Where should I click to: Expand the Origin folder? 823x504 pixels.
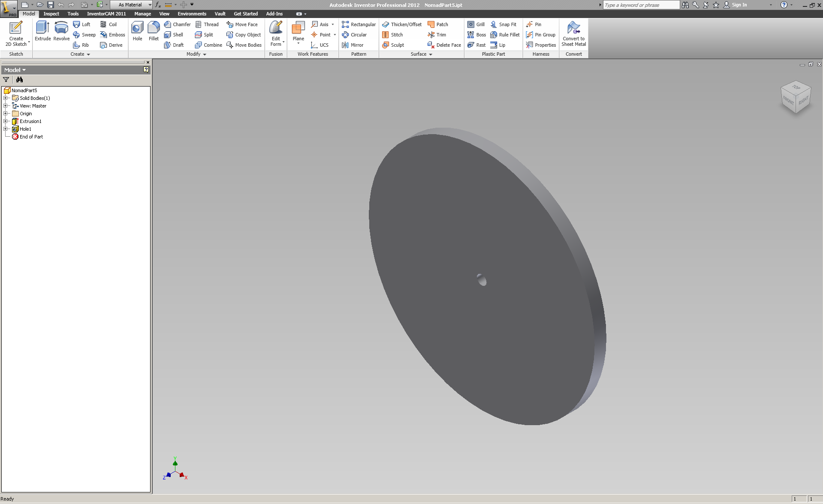point(6,114)
